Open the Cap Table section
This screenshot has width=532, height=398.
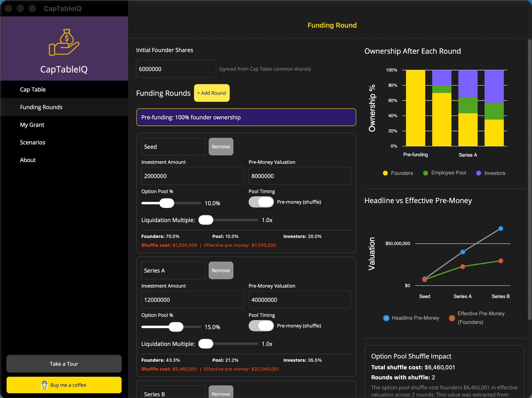(33, 89)
